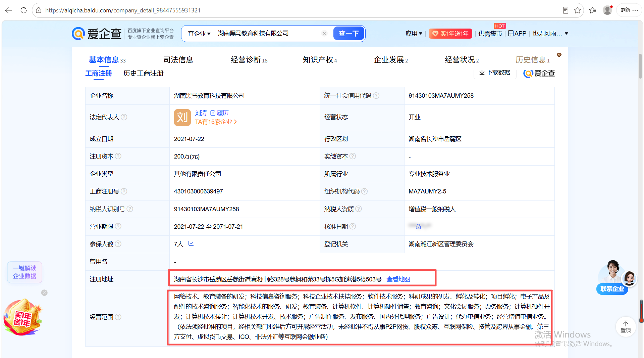This screenshot has height=358, width=644.
Task: Click the credit code 91430103MA7AUMY258 value
Action: 441,96
